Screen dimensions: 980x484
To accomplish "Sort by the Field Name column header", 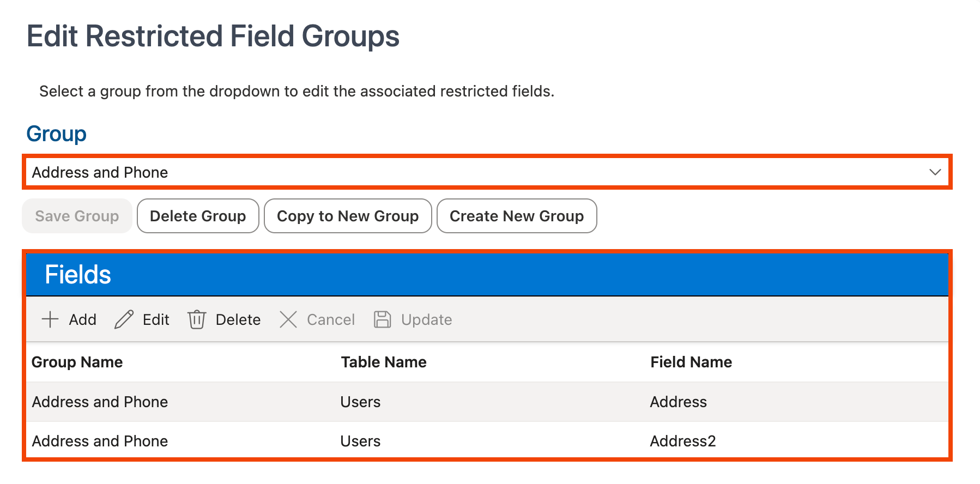I will 691,362.
